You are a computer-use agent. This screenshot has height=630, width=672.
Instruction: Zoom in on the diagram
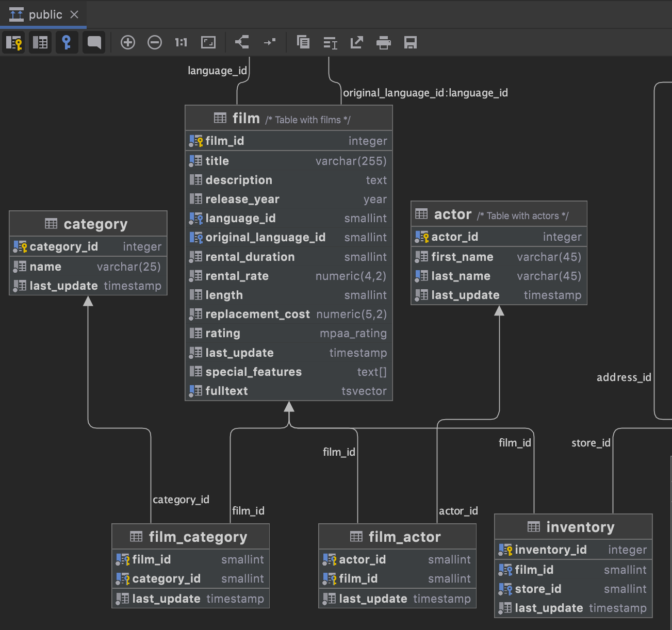(x=128, y=42)
